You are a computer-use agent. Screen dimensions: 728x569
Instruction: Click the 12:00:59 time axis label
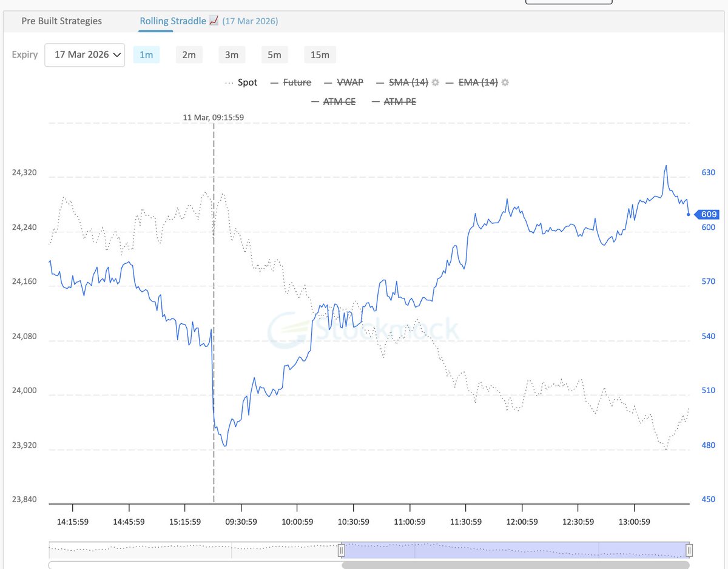tap(522, 522)
